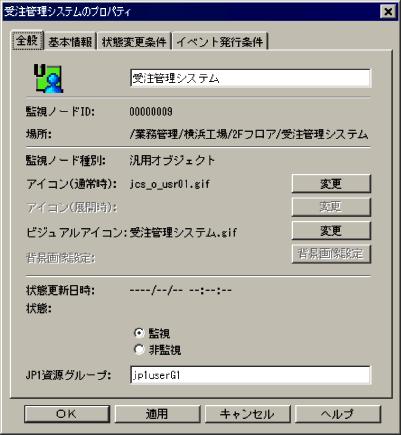This screenshot has height=435, width=401.
Task: Open help with the ヘルプ button
Action: [338, 414]
